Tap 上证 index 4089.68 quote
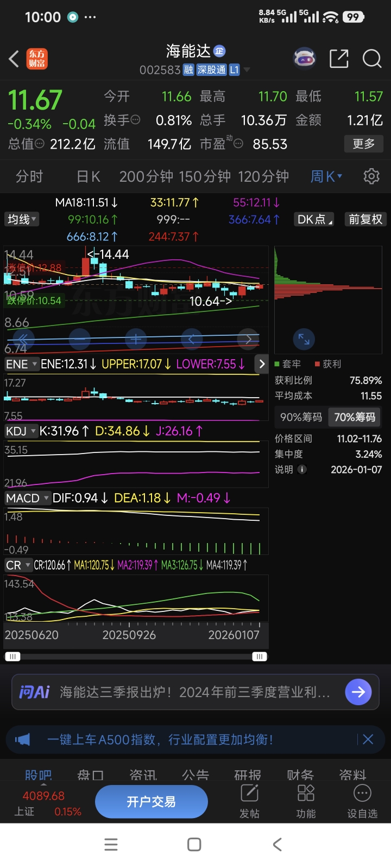Viewport: 391px width, 868px height. pos(43,803)
